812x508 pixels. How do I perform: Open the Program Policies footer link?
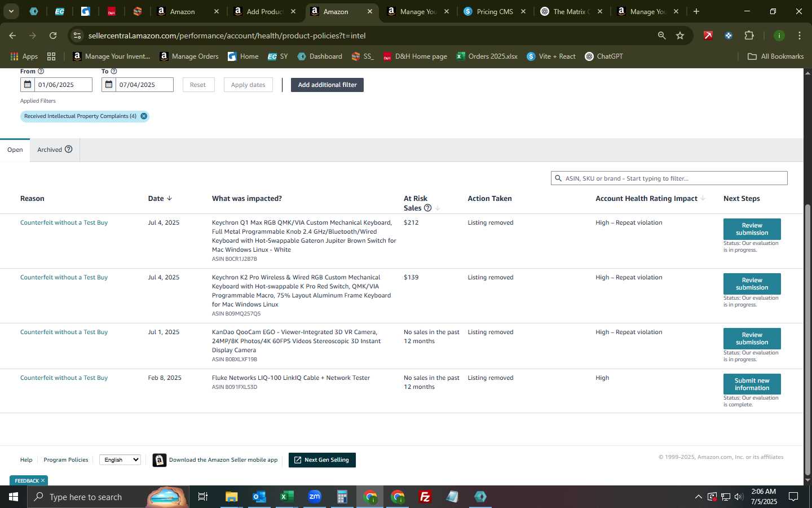tap(66, 459)
